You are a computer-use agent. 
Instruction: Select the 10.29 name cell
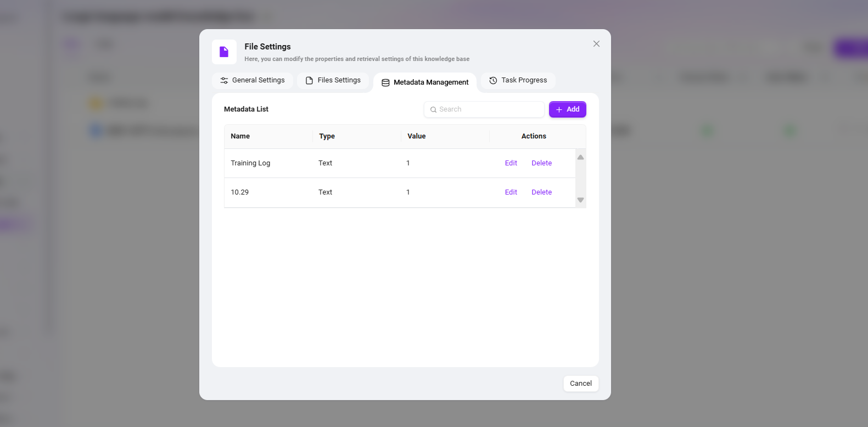(240, 192)
